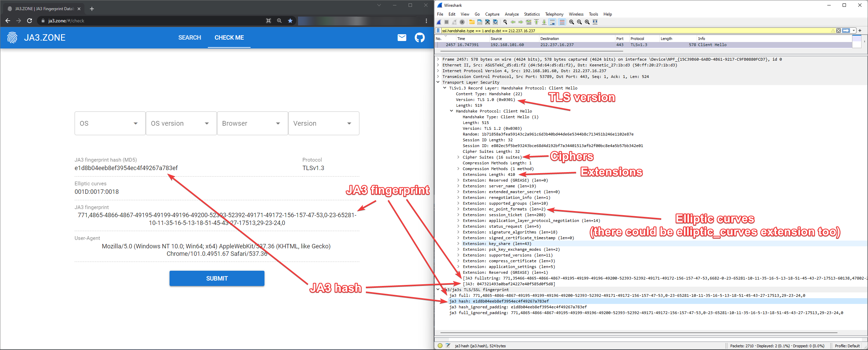Add a filter button with plus icon
Screen dimensions: 868x350
[860, 30]
